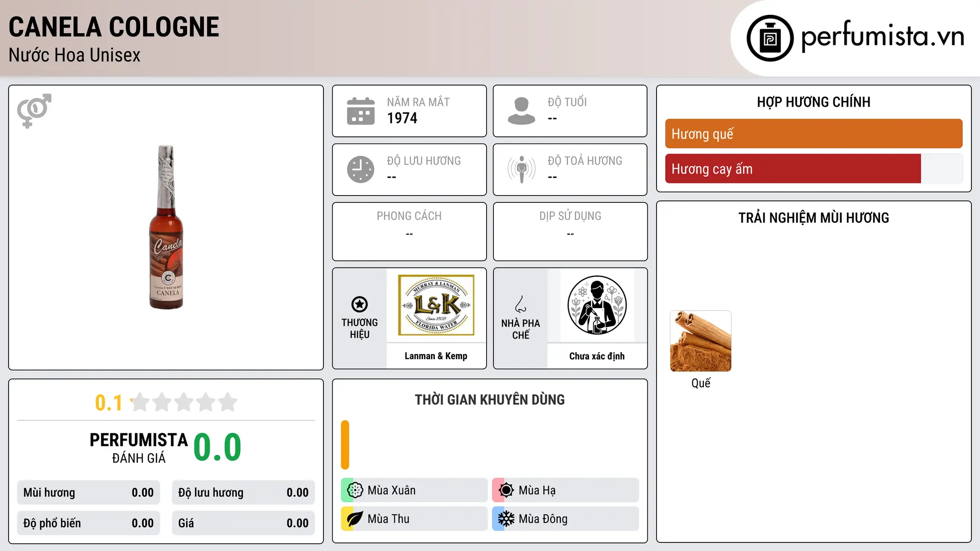Click the star badge icon above Thương hiệu
Viewport: 980px width, 551px height.
[x=359, y=304]
